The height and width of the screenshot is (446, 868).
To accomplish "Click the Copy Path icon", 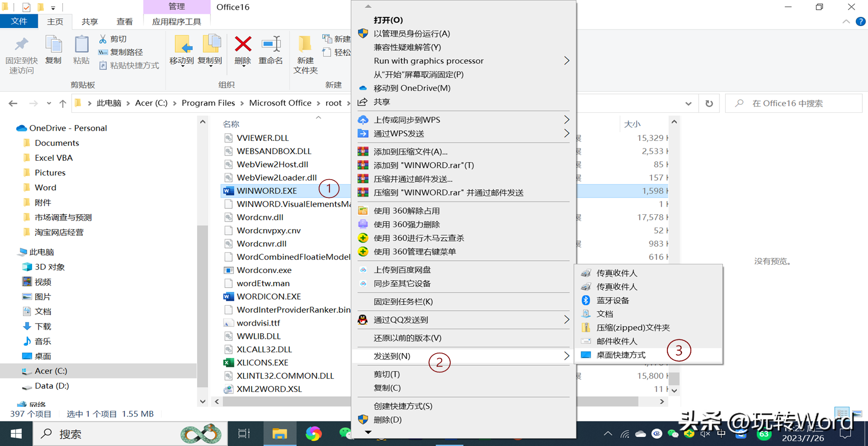I will pos(103,52).
